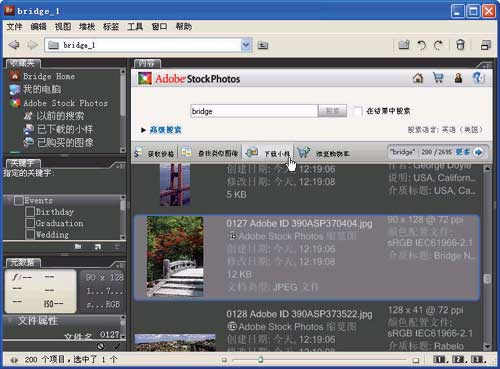This screenshot has height=369, width=500.
Task: Tick the Graduation keyword checkbox
Action: tap(30, 223)
